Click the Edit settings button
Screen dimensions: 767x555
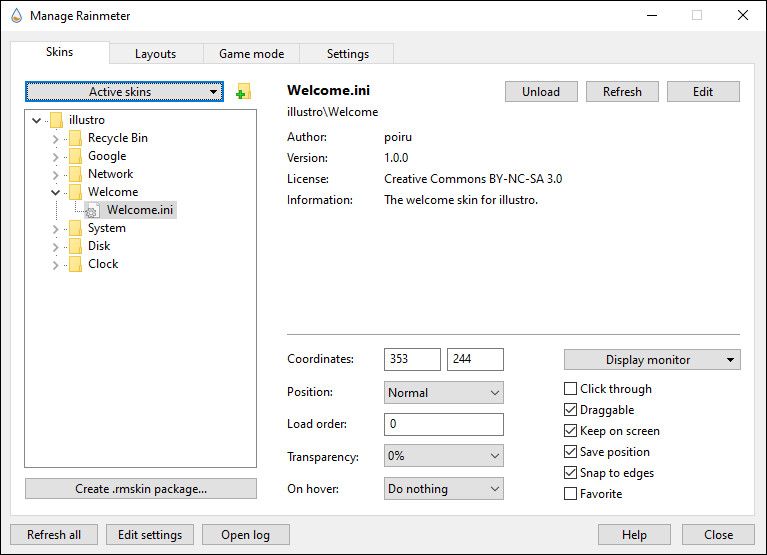(x=150, y=534)
